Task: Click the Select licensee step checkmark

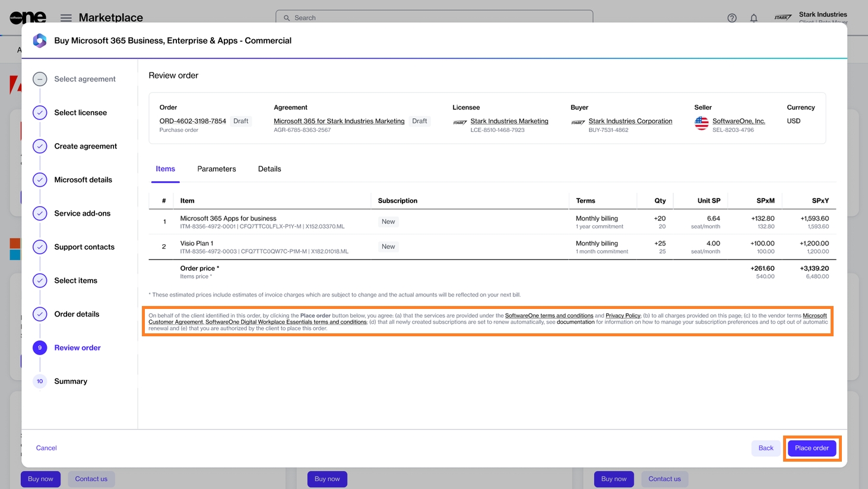Action: tap(40, 113)
